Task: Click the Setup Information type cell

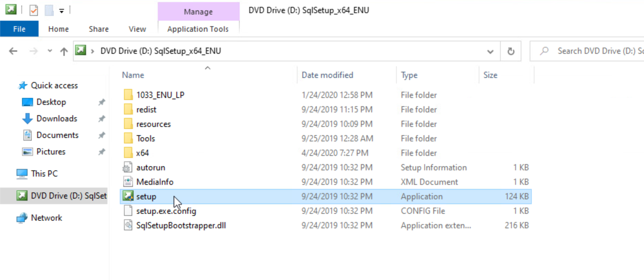Action: click(434, 167)
